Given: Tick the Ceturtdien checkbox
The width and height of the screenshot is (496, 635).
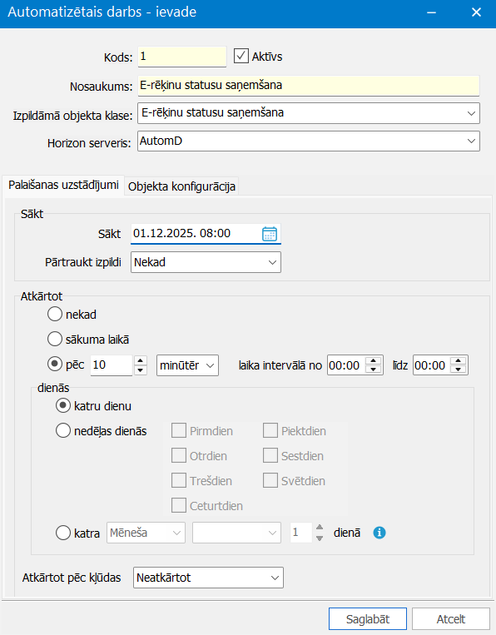Looking at the screenshot, I should [179, 505].
